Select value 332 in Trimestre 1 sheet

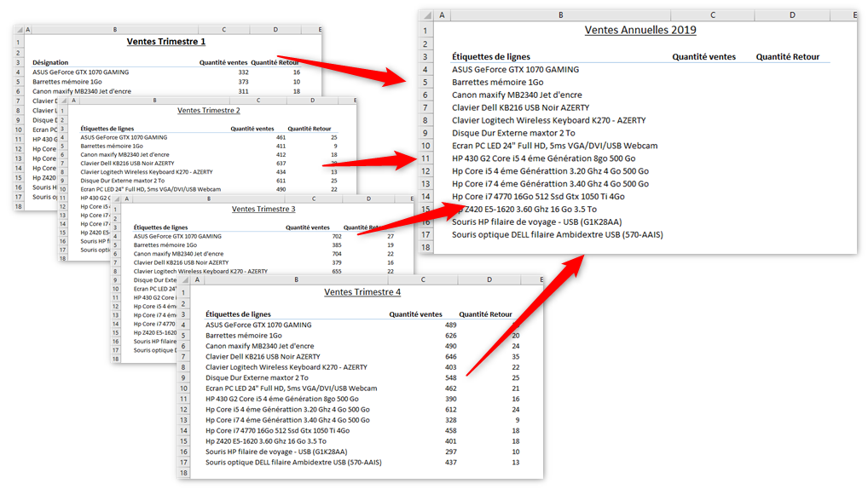click(244, 72)
